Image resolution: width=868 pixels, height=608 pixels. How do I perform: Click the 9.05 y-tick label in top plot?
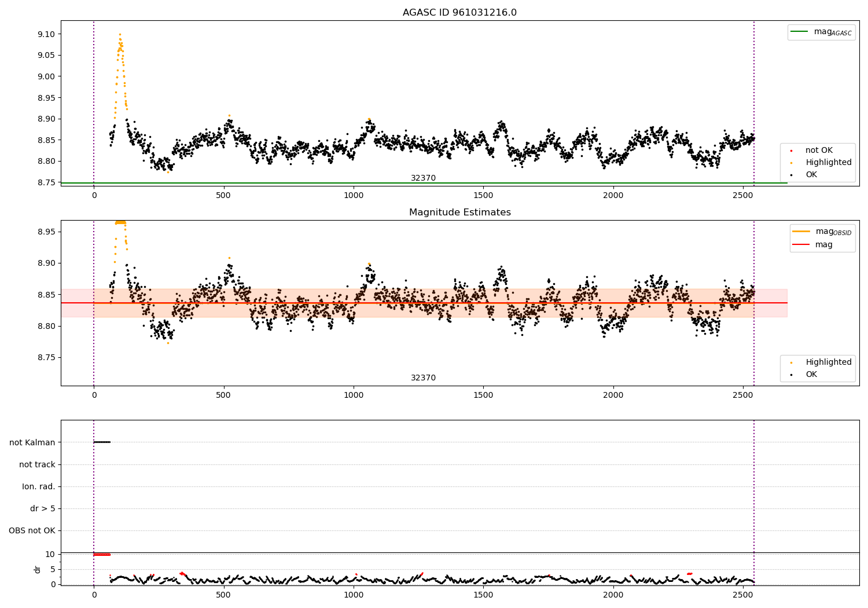point(45,55)
